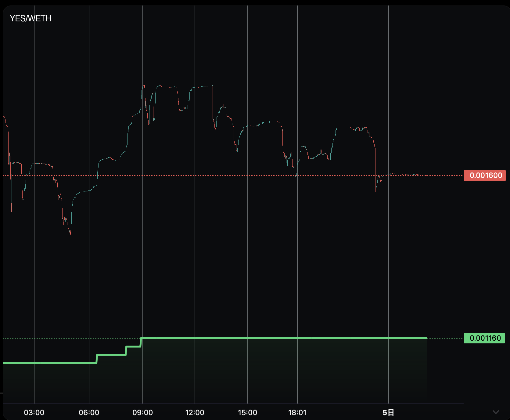Click the YES/WETH pair label
The height and width of the screenshot is (420, 510).
point(31,18)
